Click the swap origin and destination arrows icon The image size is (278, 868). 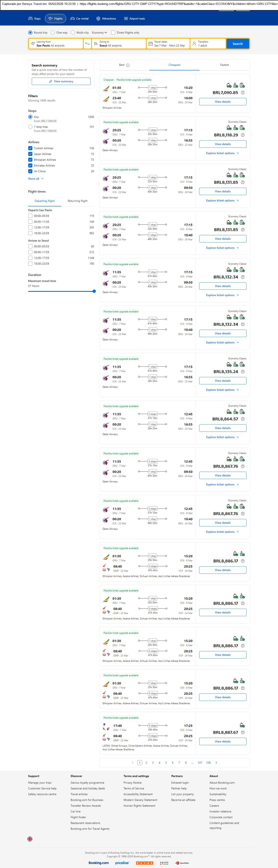click(87, 44)
